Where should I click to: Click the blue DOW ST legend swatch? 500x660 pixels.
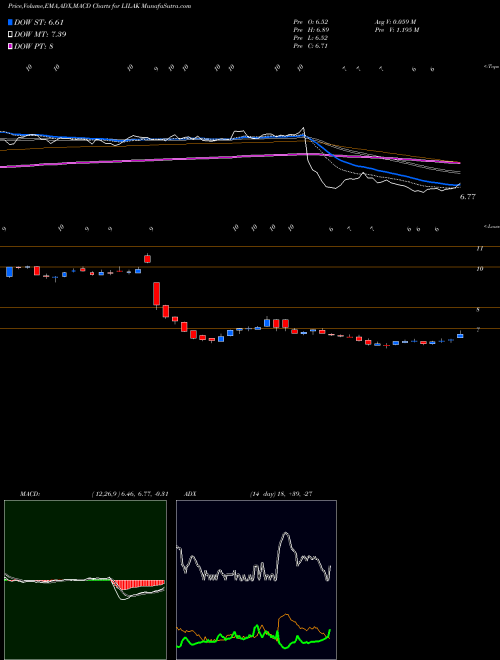[10, 22]
